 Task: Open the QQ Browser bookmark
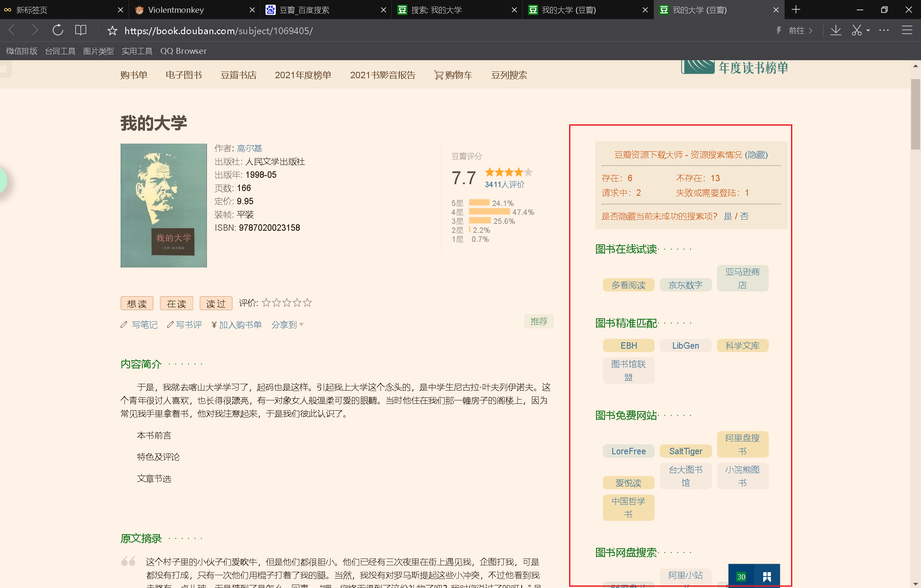(x=183, y=51)
